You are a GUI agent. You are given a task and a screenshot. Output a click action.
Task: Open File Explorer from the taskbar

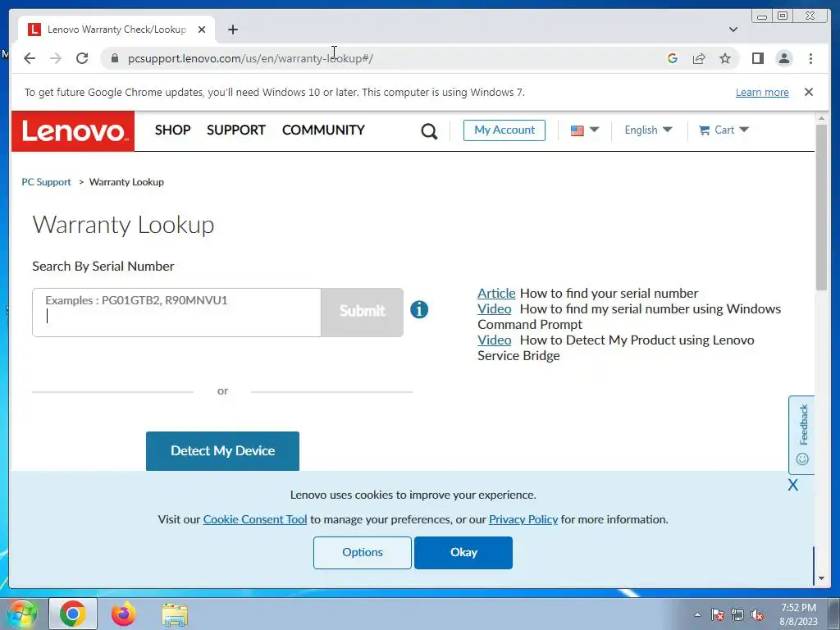point(175,614)
